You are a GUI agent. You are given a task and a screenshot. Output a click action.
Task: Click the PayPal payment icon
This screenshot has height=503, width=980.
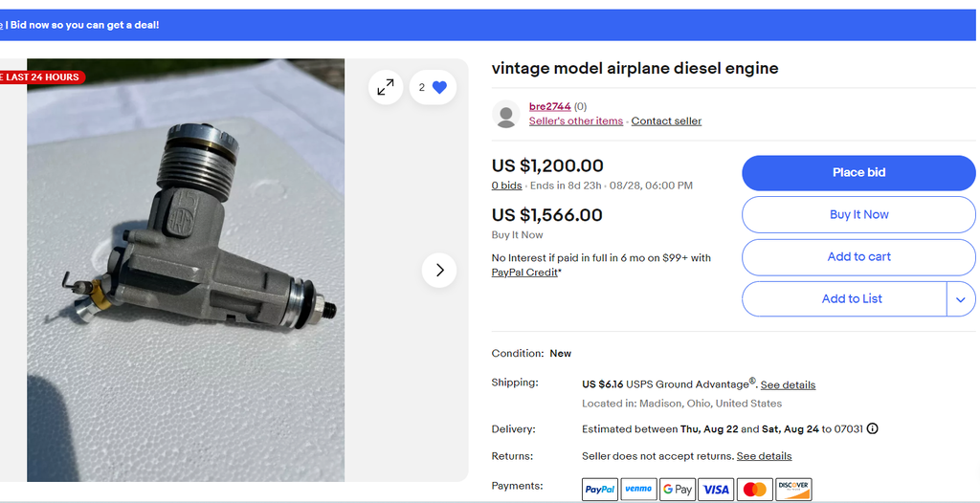(600, 489)
